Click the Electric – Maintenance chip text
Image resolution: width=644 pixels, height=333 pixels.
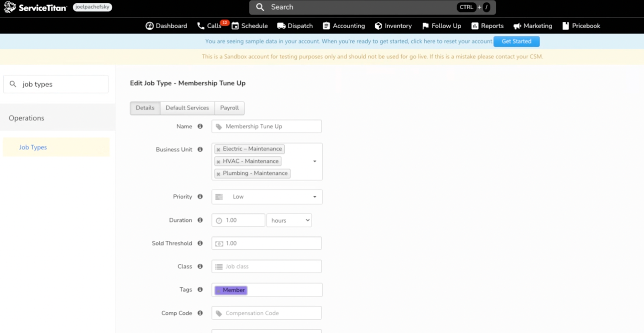coord(252,149)
